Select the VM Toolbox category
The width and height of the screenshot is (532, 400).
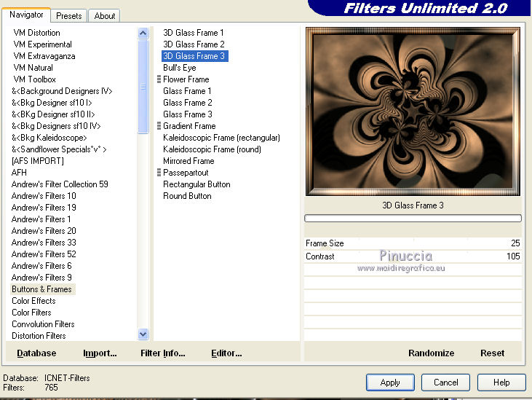(35, 79)
